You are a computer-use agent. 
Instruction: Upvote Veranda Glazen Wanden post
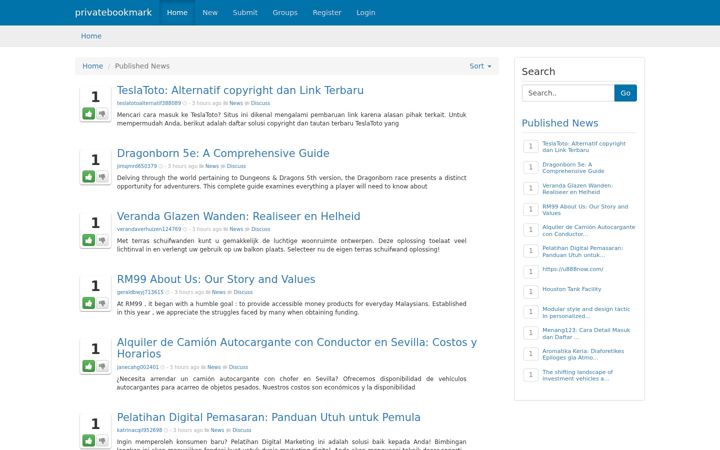(89, 240)
